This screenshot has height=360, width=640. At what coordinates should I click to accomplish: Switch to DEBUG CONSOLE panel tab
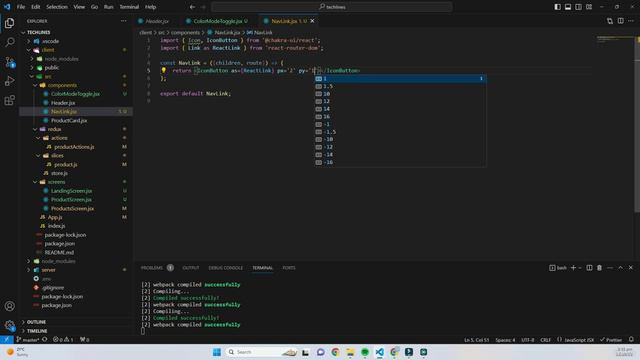[225, 268]
